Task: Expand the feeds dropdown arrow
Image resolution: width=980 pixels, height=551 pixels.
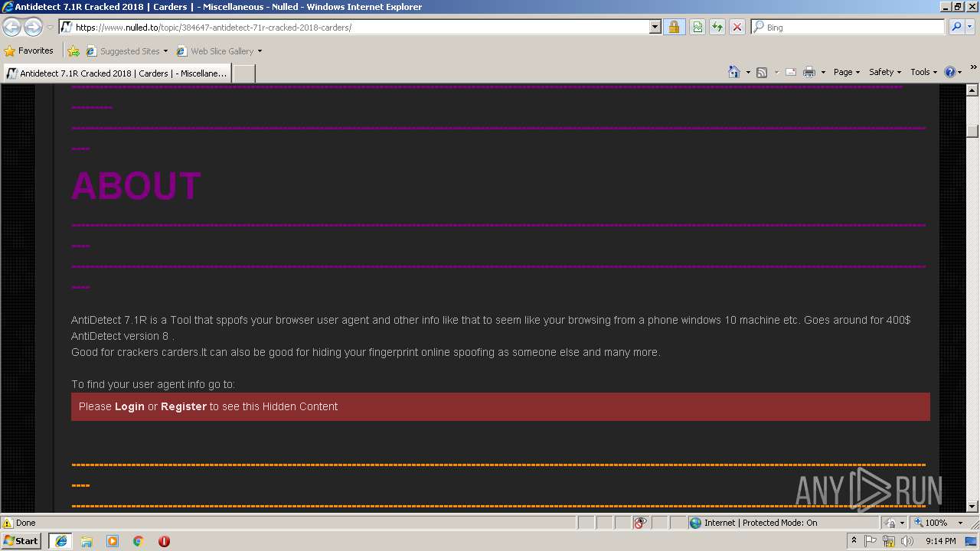Action: (776, 72)
